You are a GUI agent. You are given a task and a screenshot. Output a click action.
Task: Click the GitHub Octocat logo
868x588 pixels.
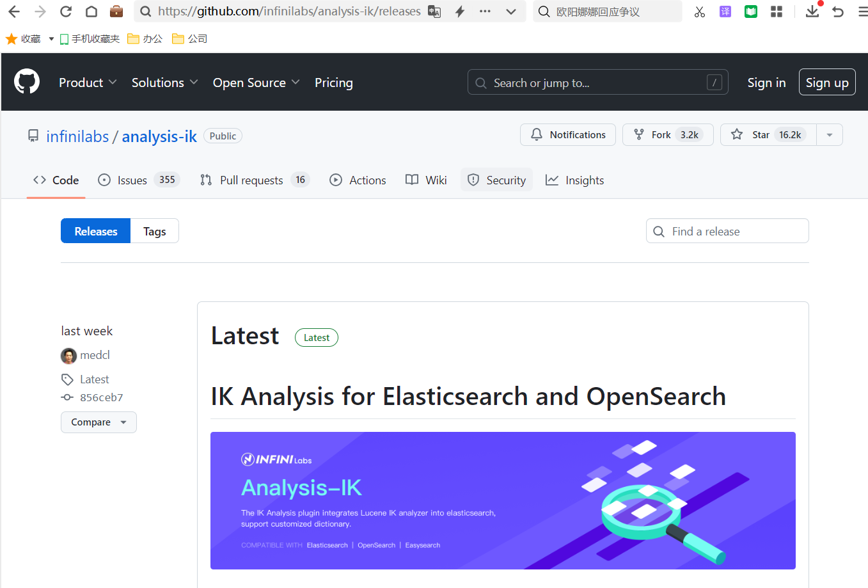click(27, 82)
